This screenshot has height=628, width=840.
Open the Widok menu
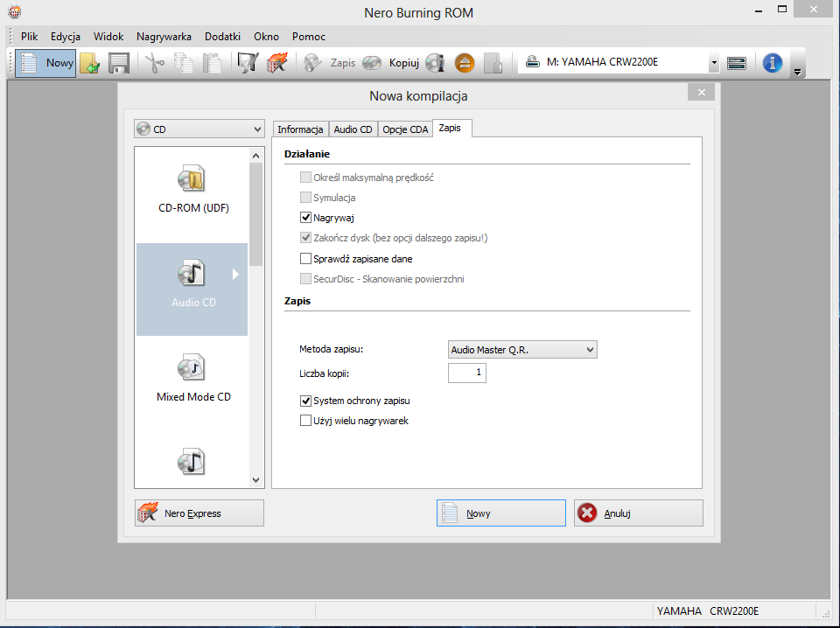click(x=108, y=37)
